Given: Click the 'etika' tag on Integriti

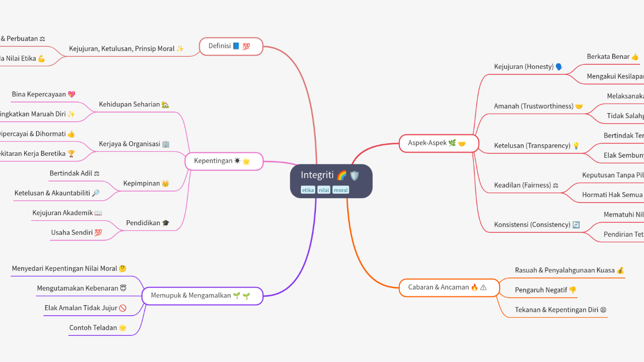Looking at the screenshot, I should click(308, 190).
